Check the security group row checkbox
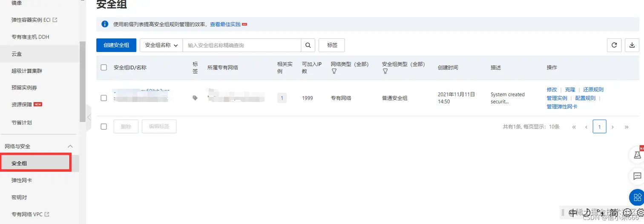The width and height of the screenshot is (644, 224). pos(104,98)
